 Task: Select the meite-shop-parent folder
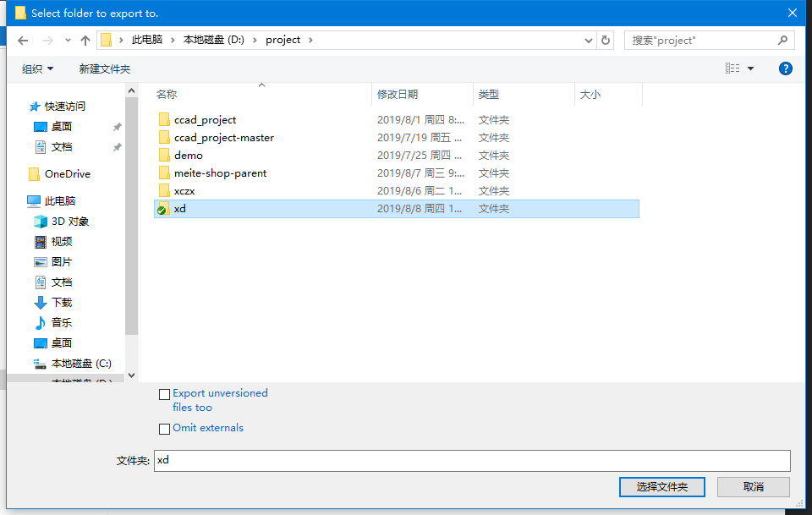pyautogui.click(x=220, y=173)
